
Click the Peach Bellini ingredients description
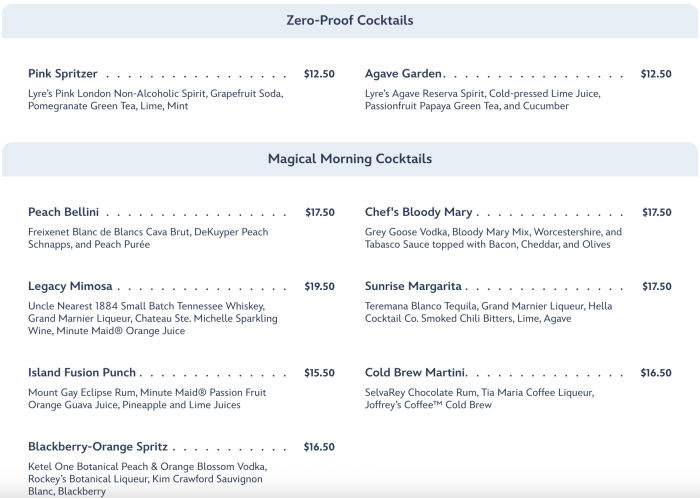(148, 238)
